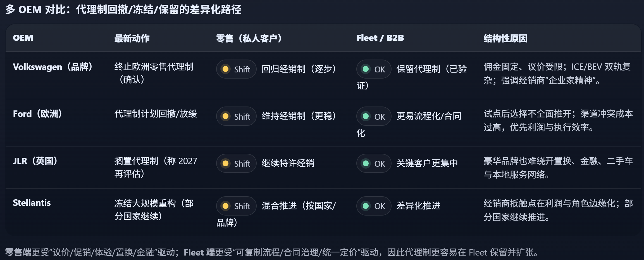The width and height of the screenshot is (644, 260).
Task: Click the 多 OEM 对比 page title
Action: pyautogui.click(x=123, y=10)
